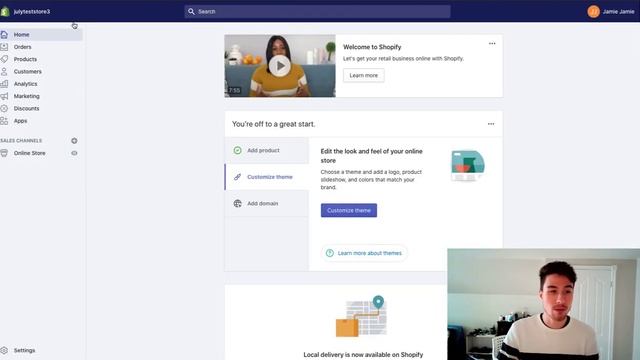
Task: Click the Learn more button
Action: click(x=364, y=76)
